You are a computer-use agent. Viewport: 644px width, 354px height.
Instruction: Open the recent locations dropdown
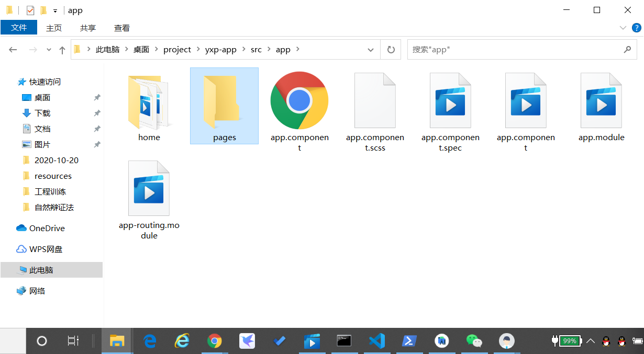pyautogui.click(x=49, y=50)
